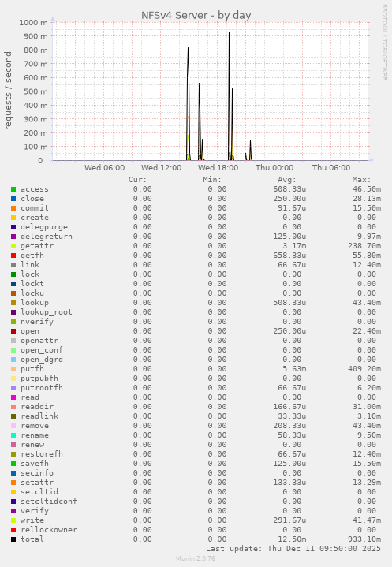Click the delegreturn legend label
The width and height of the screenshot is (392, 567).
point(47,237)
